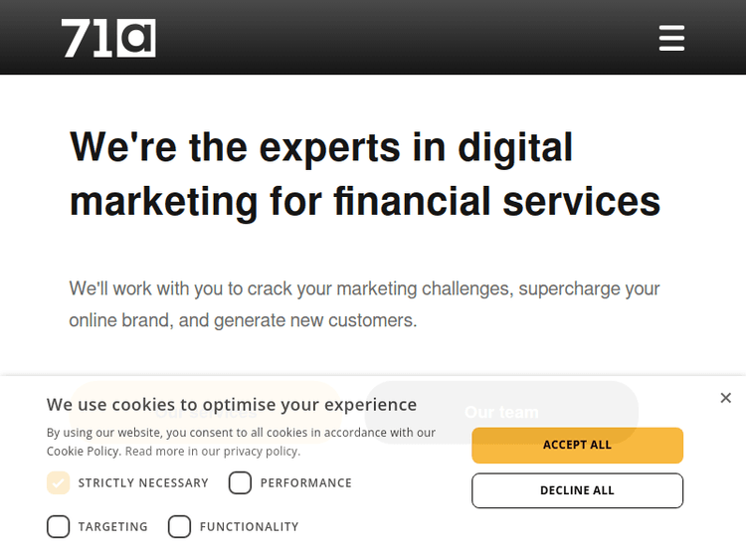Viewport: 746px width, 560px height.
Task: Enable the Targeting cookies checkbox
Action: [59, 527]
